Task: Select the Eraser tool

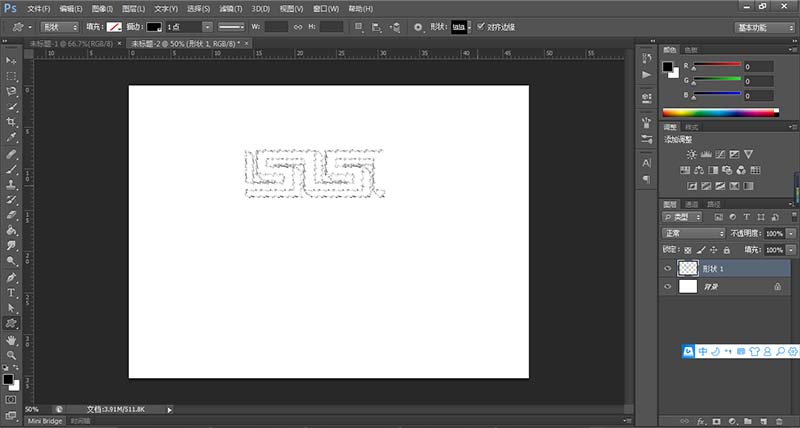Action: pyautogui.click(x=11, y=215)
